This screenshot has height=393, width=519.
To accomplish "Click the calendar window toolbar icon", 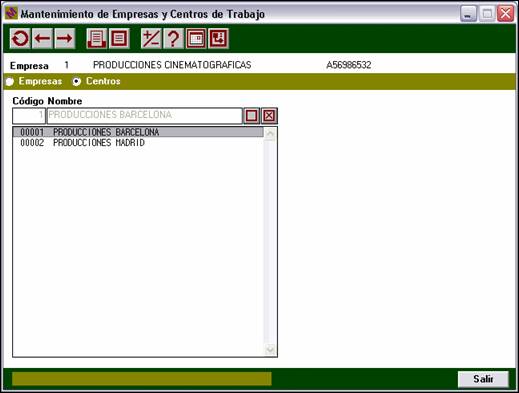I will (x=196, y=39).
